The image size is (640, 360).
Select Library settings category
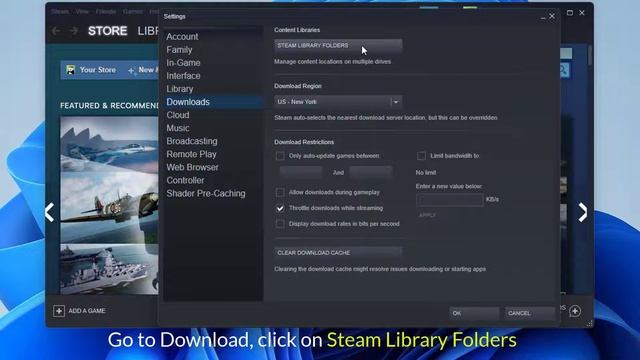180,89
